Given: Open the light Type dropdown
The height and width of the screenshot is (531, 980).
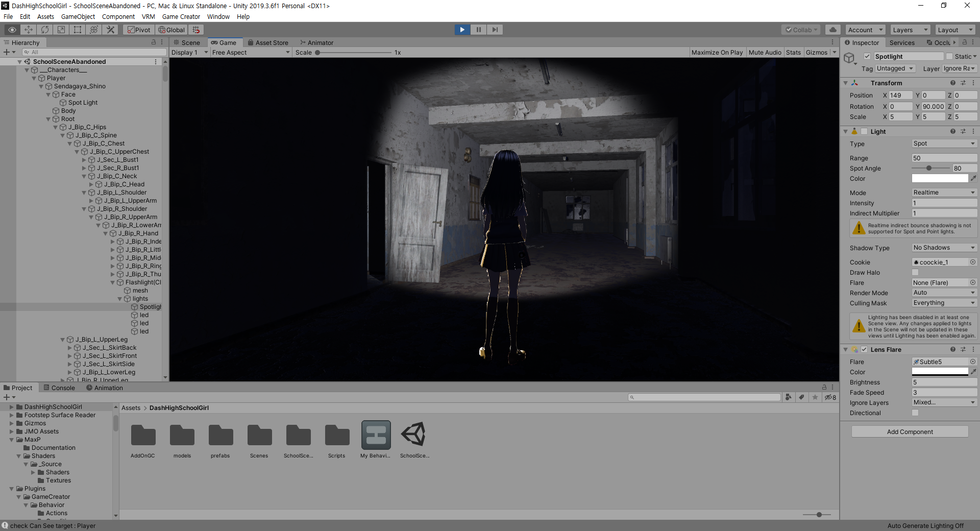Looking at the screenshot, I should pyautogui.click(x=944, y=143).
